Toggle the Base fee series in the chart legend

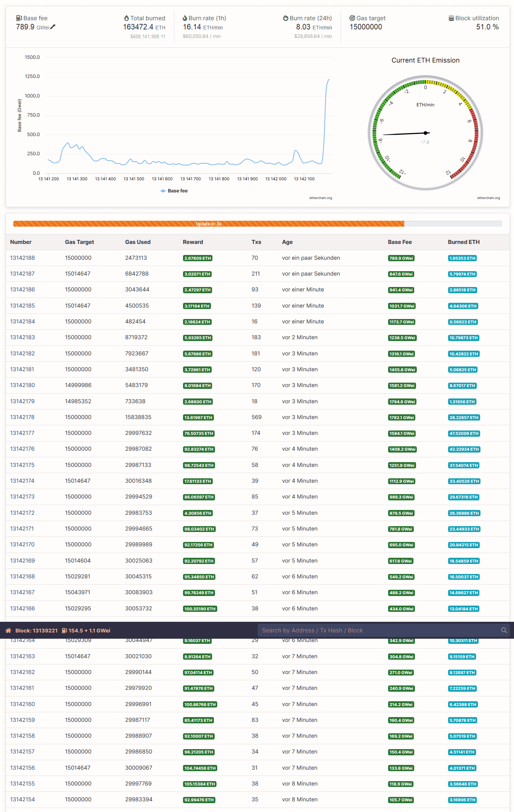[174, 191]
